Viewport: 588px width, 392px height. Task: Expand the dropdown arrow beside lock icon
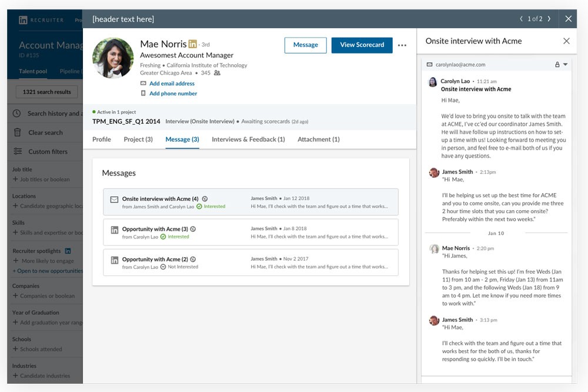(x=565, y=65)
